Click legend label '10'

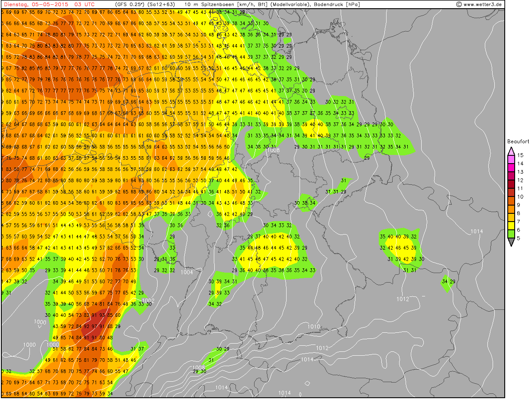point(521,196)
